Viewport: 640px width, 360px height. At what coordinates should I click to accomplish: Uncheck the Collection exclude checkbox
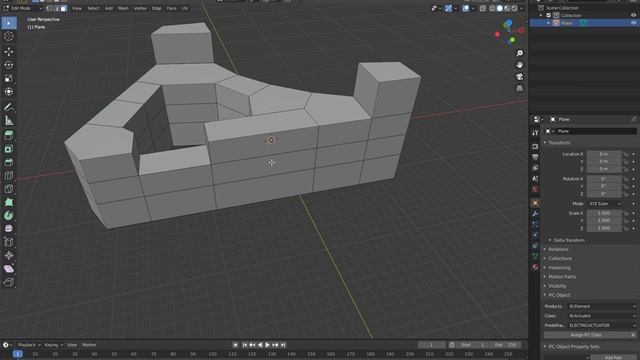pyautogui.click(x=549, y=16)
